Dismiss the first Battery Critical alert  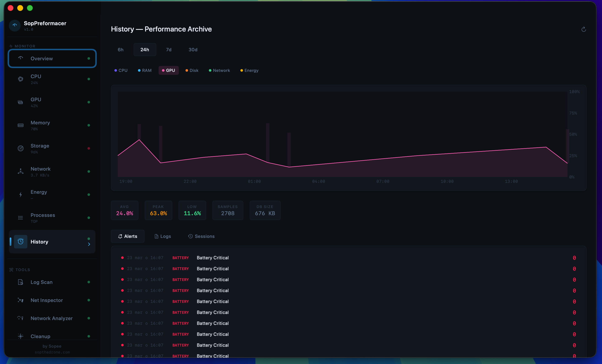tap(574, 258)
